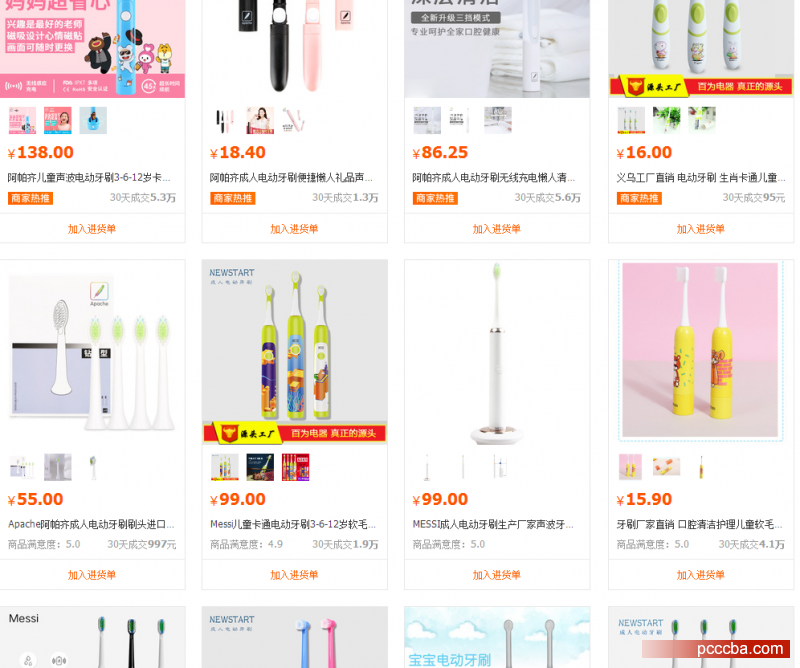This screenshot has height=668, width=800.
Task: Select second thumbnail under the ¥55.00 brush heads
Action: [58, 467]
